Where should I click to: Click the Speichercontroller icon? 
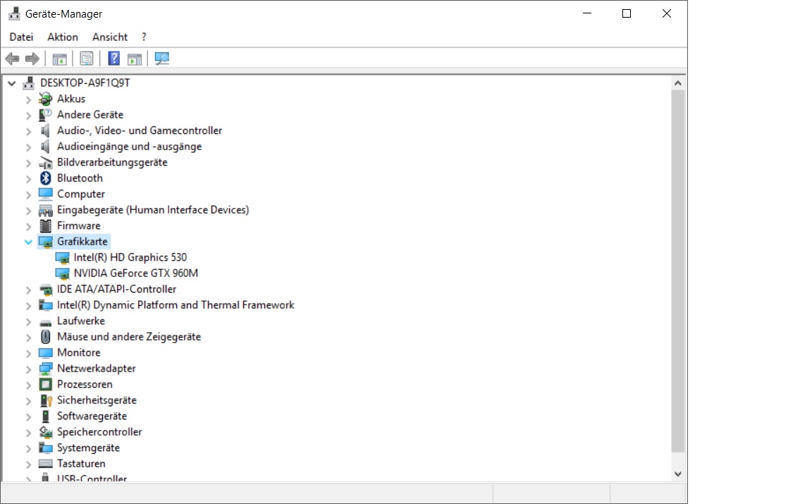pyautogui.click(x=46, y=432)
